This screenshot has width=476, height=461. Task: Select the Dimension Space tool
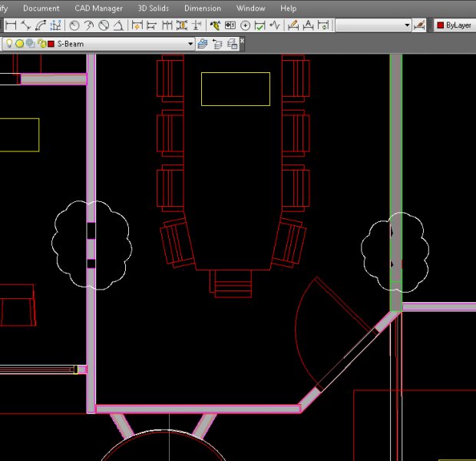[x=181, y=25]
